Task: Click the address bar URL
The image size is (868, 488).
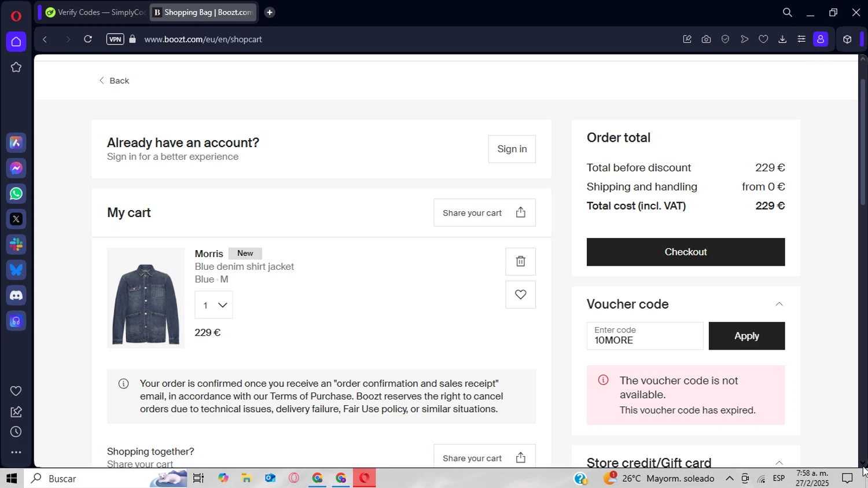Action: pyautogui.click(x=203, y=39)
